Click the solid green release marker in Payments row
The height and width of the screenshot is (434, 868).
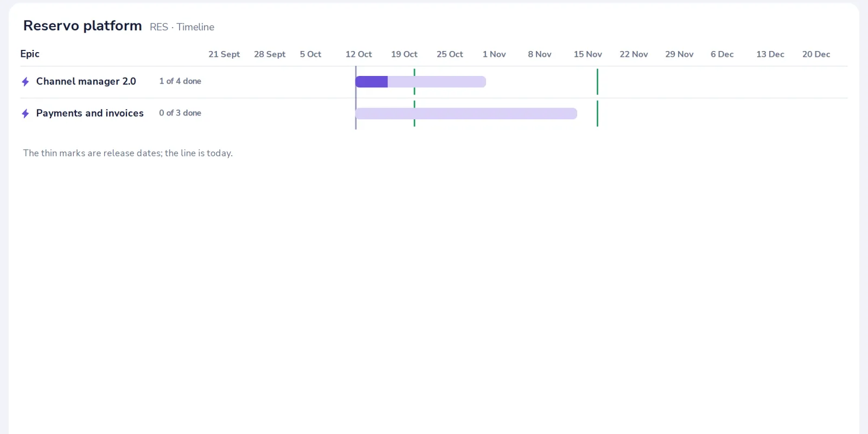[597, 113]
